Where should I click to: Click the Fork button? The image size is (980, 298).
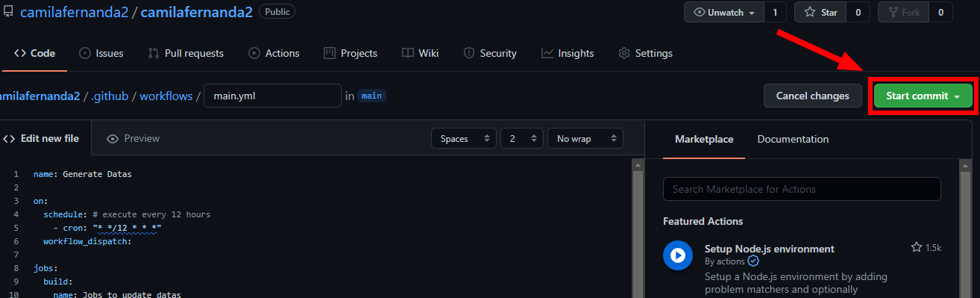click(x=904, y=12)
